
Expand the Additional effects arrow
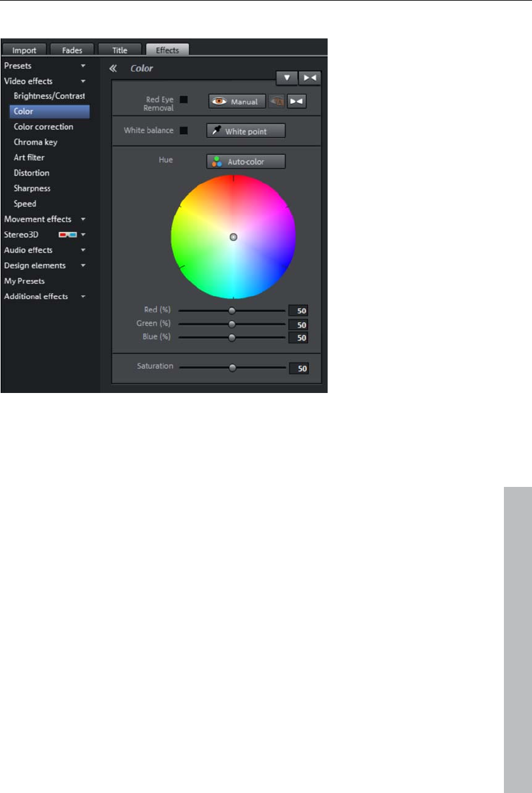[83, 296]
